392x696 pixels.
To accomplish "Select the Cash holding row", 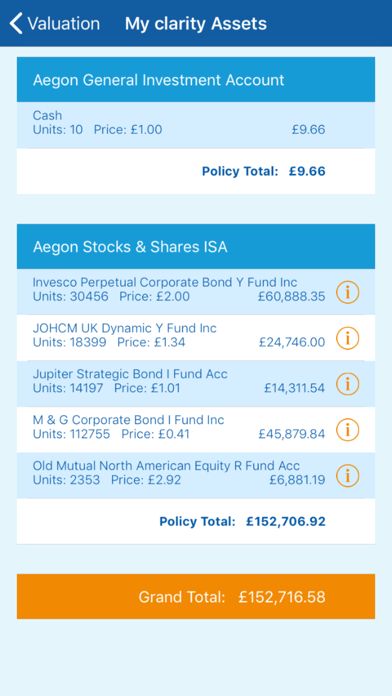I will 196,125.
